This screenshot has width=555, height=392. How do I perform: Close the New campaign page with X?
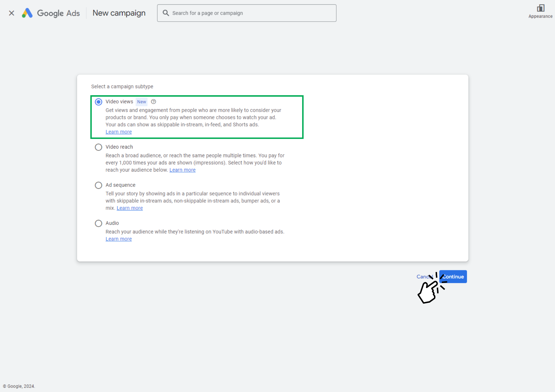point(11,13)
